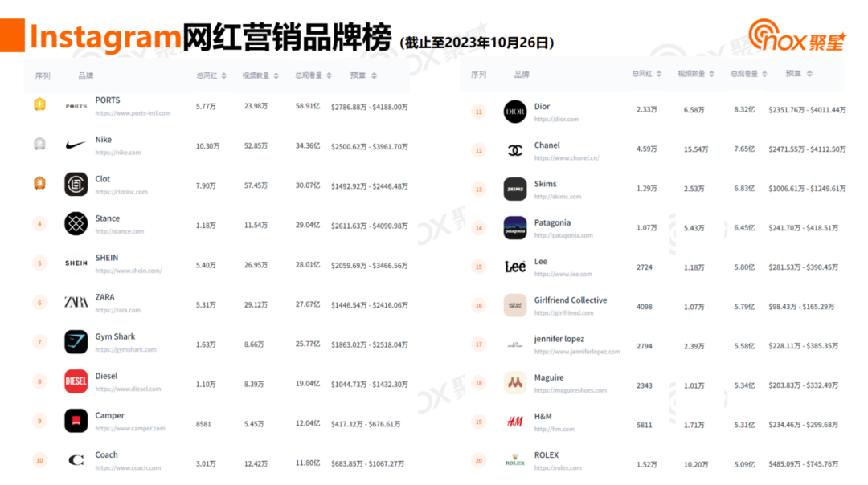Click the round black Dior logo
Screen dimensions: 868x485
(515, 112)
